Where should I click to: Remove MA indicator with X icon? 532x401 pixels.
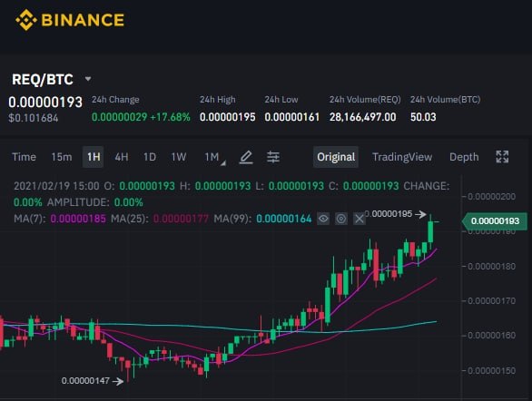pyautogui.click(x=360, y=219)
